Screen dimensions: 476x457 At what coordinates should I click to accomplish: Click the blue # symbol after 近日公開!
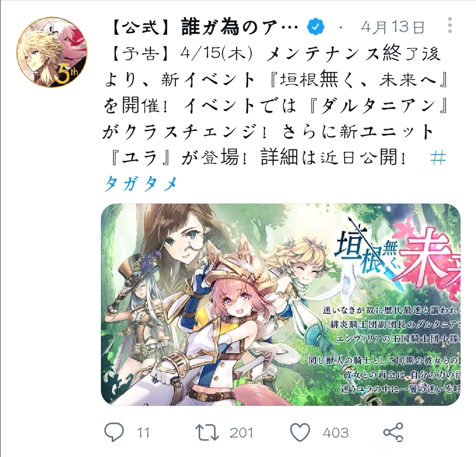[x=438, y=158]
